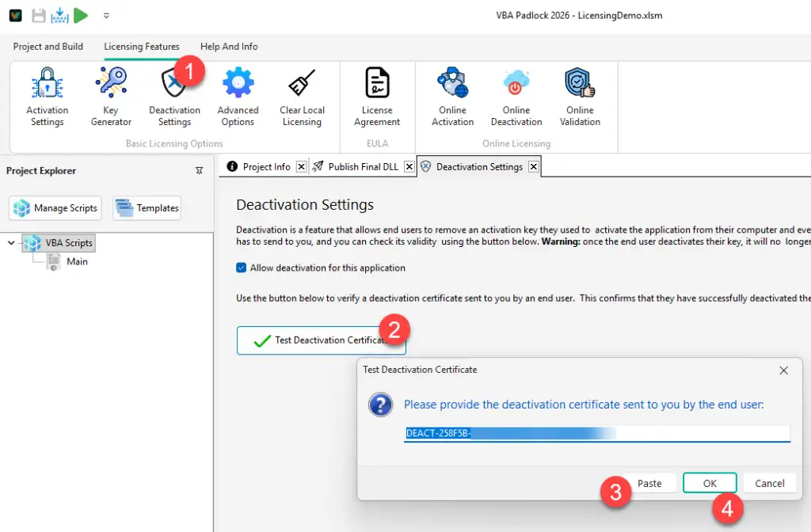Select the Main script under VBA Scripts
811x532 pixels.
(77, 261)
